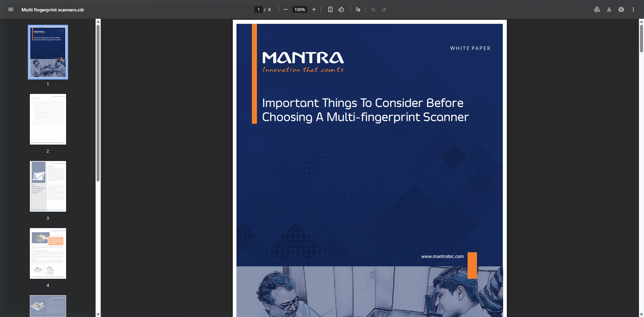This screenshot has height=317, width=644.
Task: Click the 'WHITE PAPER' label
Action: [x=470, y=48]
